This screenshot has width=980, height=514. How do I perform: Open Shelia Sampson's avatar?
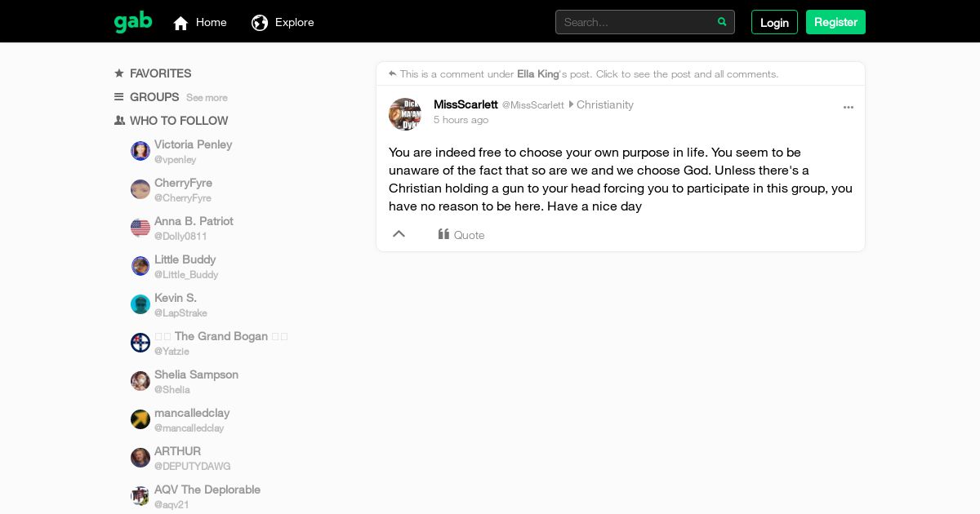coord(140,381)
